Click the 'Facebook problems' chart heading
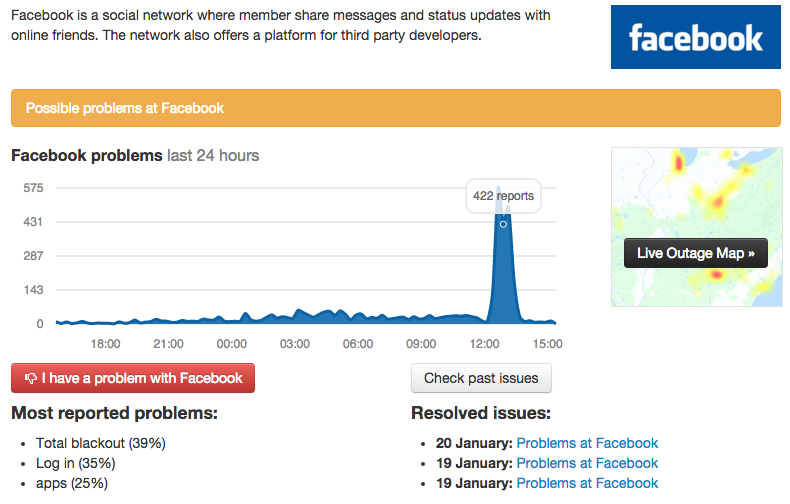 86,155
